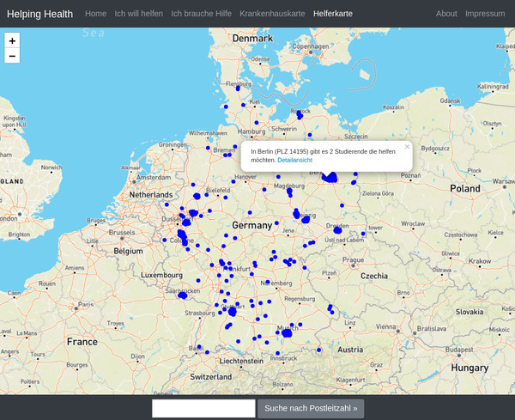Screen dimensions: 515x420
Task: Open the Detailansicht link in popup
Action: tap(294, 160)
